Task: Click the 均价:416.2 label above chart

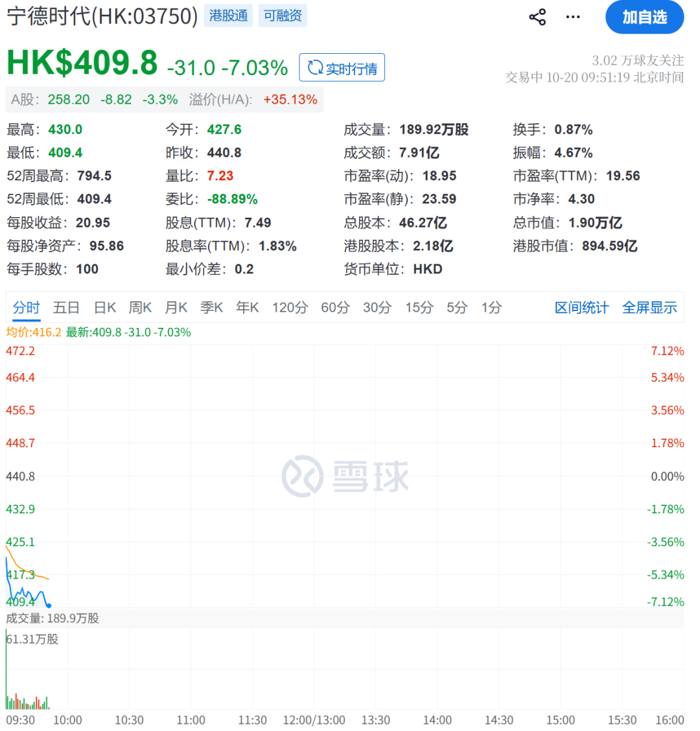Action: click(x=34, y=332)
